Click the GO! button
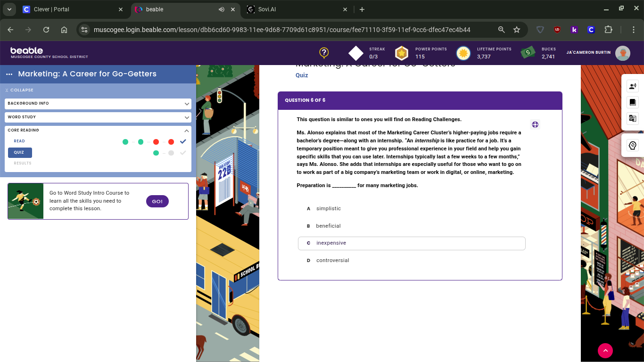Image resolution: width=644 pixels, height=362 pixels. coord(157,201)
